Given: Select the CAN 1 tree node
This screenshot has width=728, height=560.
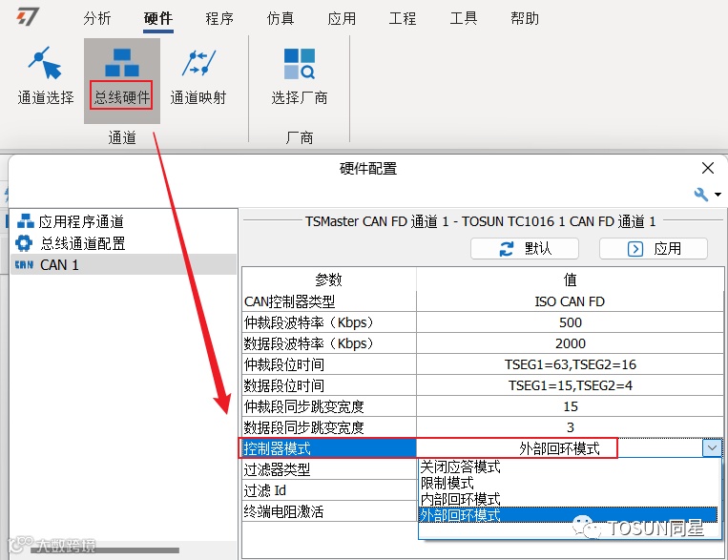Looking at the screenshot, I should coord(123,264).
